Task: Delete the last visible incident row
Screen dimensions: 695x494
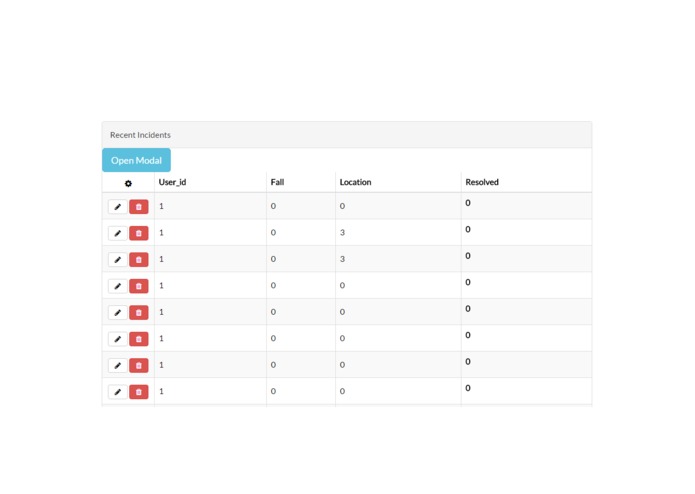Action: point(139,392)
